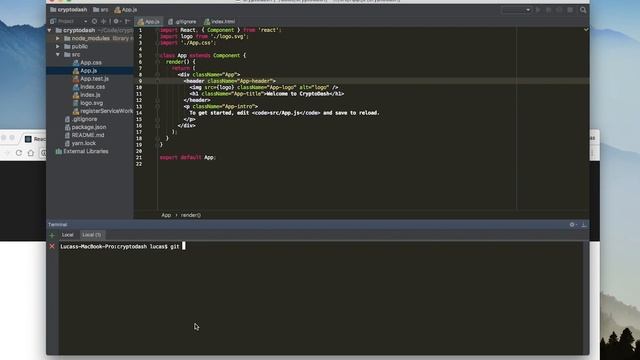This screenshot has width=640, height=360.
Task: Click browser reload button in background window
Action: [x=19, y=153]
